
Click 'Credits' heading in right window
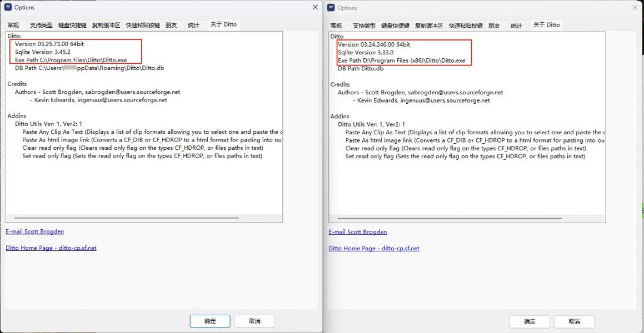click(x=340, y=84)
